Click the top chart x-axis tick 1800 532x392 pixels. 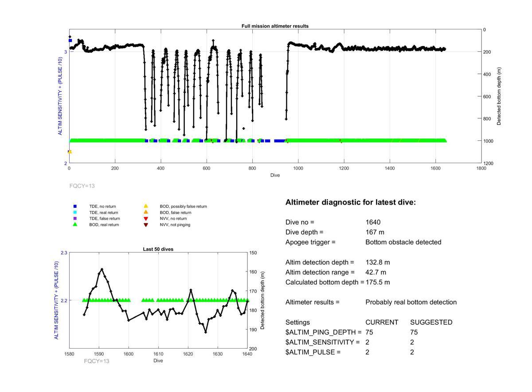tap(481, 169)
